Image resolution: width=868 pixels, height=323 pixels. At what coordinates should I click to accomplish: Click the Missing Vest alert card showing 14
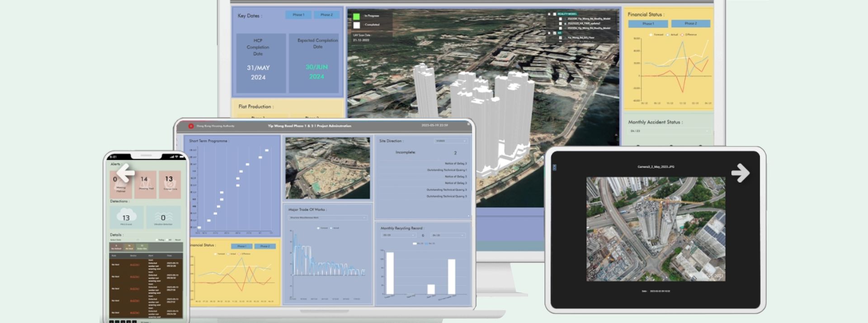(146, 184)
